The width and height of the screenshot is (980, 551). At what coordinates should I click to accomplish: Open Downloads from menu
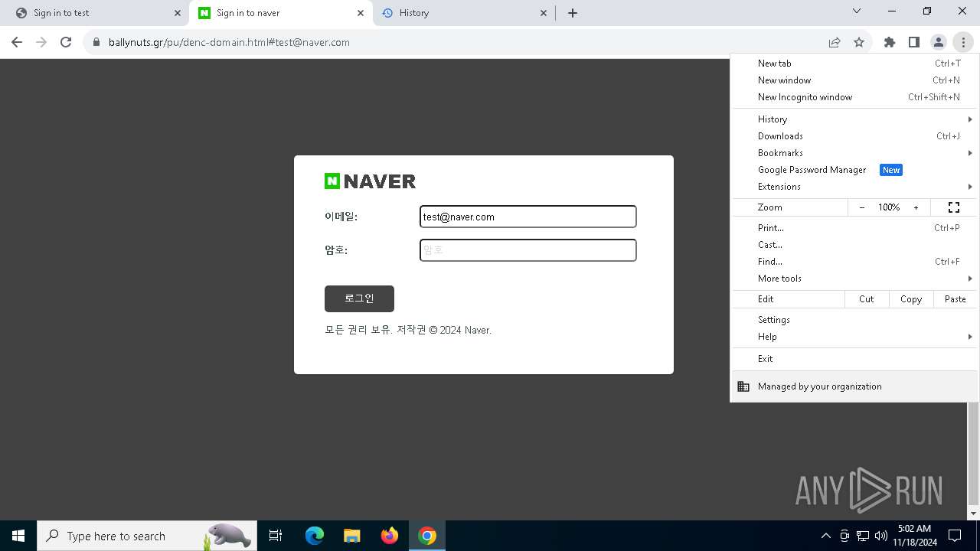coord(854,136)
